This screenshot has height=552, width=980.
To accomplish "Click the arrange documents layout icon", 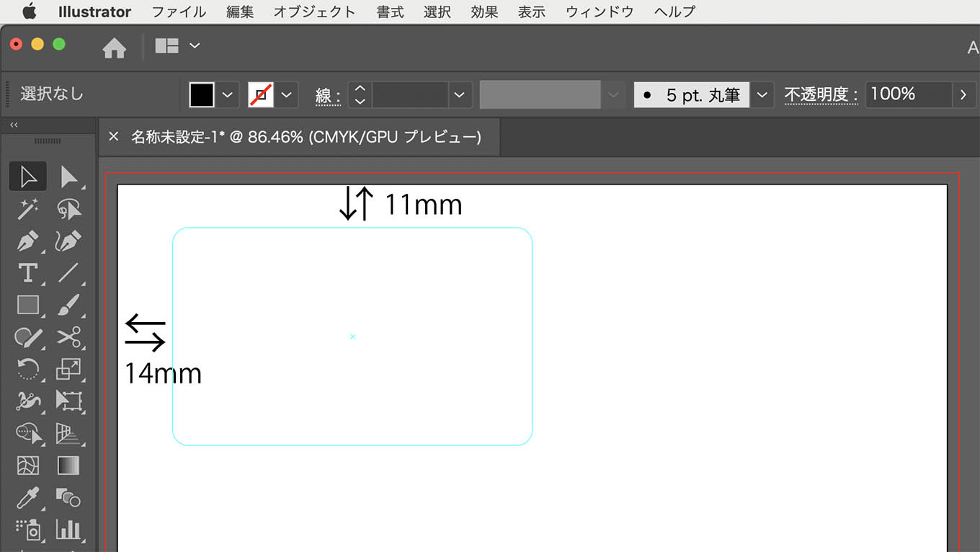I will pos(167,46).
